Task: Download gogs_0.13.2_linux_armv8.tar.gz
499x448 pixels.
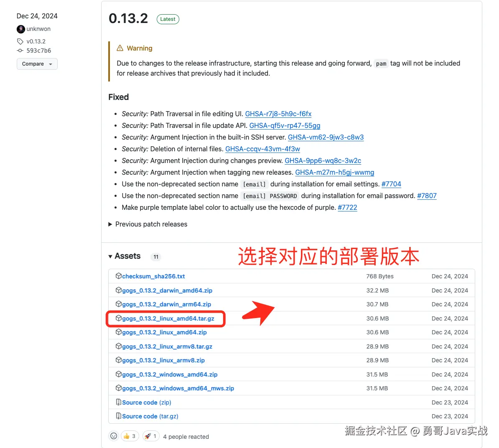Action: [x=167, y=346]
